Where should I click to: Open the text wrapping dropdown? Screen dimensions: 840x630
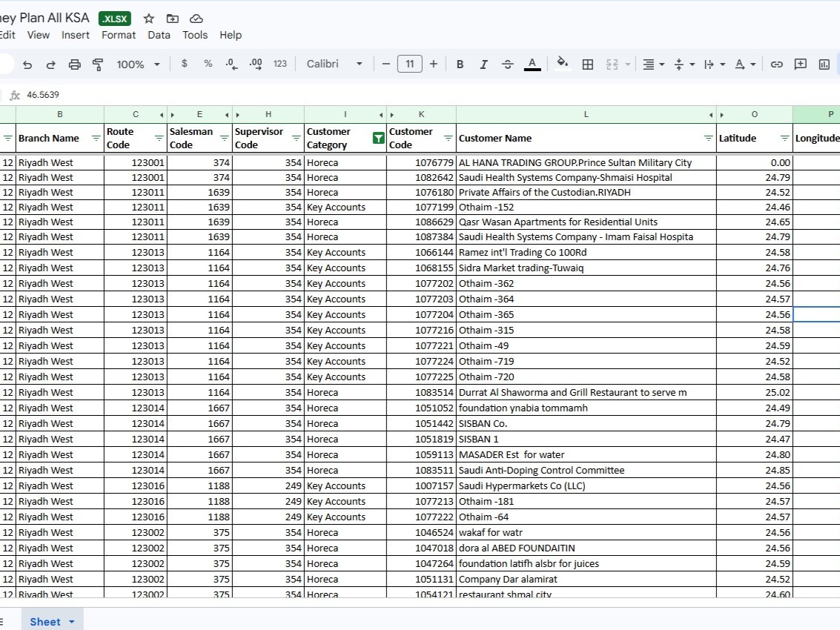[714, 64]
